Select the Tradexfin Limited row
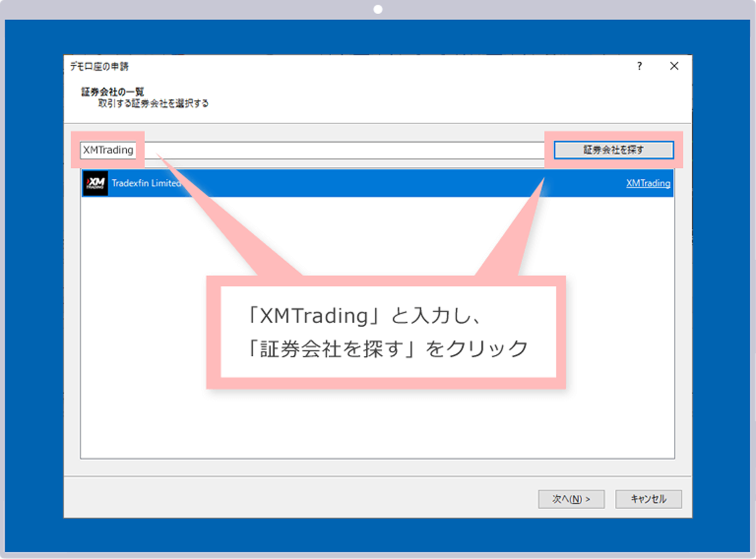756x559 pixels. click(378, 183)
